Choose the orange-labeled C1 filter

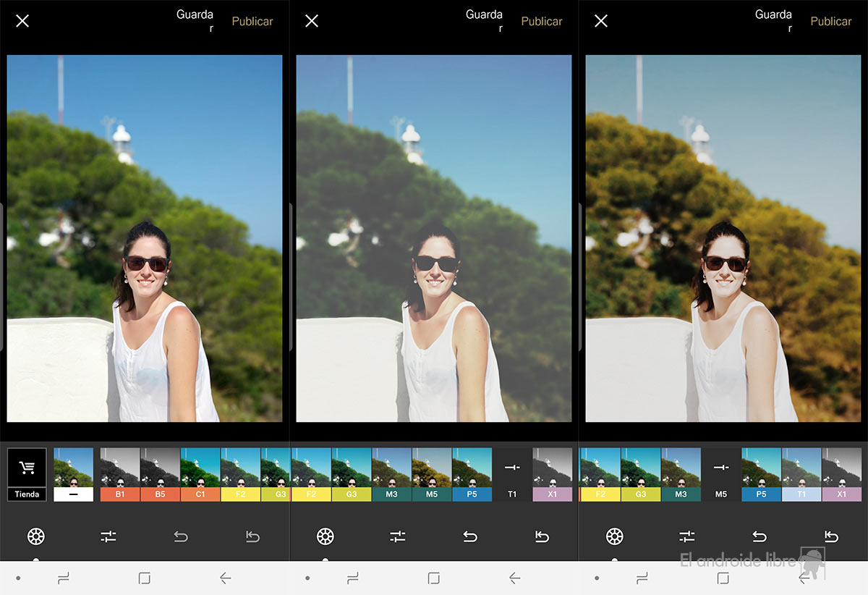pos(200,475)
